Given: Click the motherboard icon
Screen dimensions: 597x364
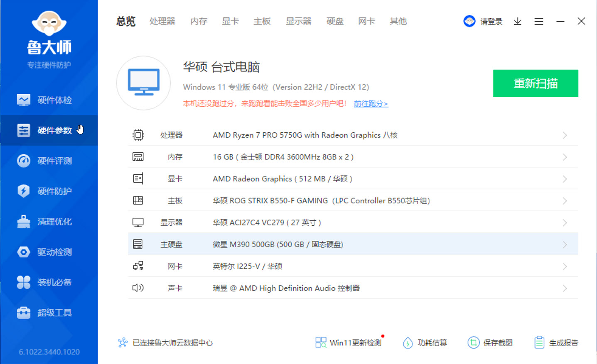Looking at the screenshot, I should [x=138, y=200].
